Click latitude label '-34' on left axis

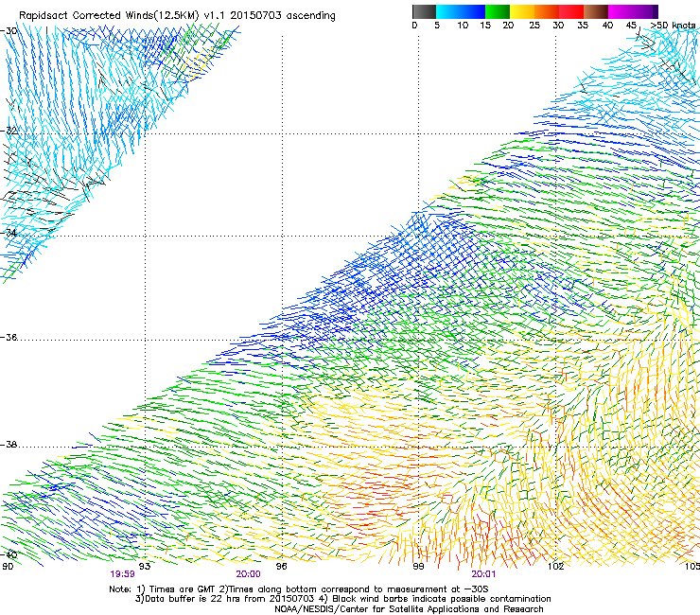[9, 233]
